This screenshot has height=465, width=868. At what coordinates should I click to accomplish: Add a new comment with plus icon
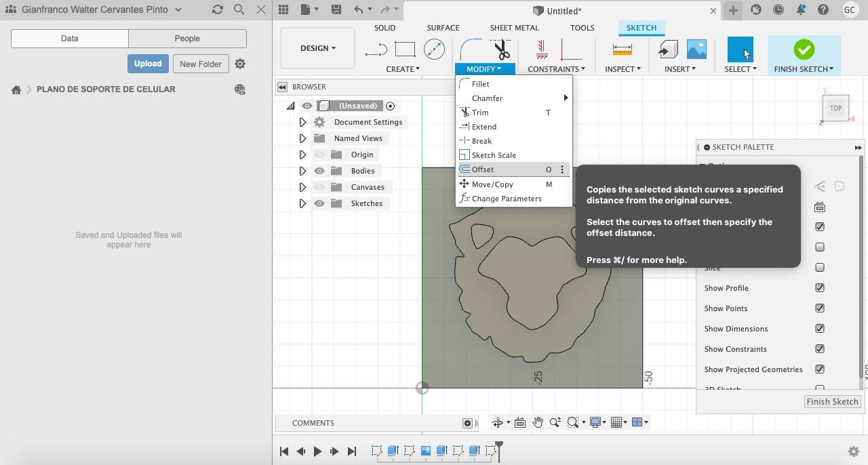click(x=467, y=423)
